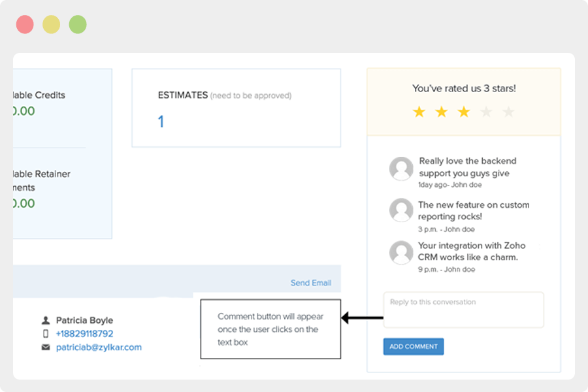Focus the Reply to this conversation box
Viewport: 588px width, 392px height.
pyautogui.click(x=463, y=310)
